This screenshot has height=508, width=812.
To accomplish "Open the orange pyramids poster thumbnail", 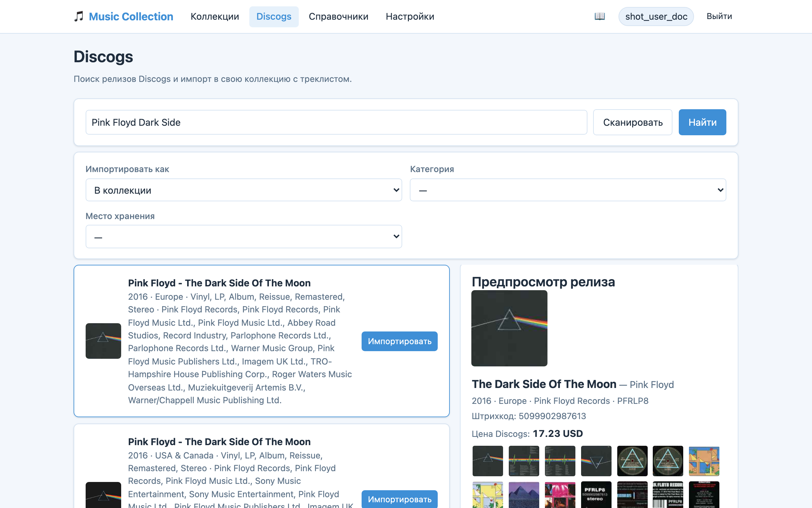I will tap(704, 461).
